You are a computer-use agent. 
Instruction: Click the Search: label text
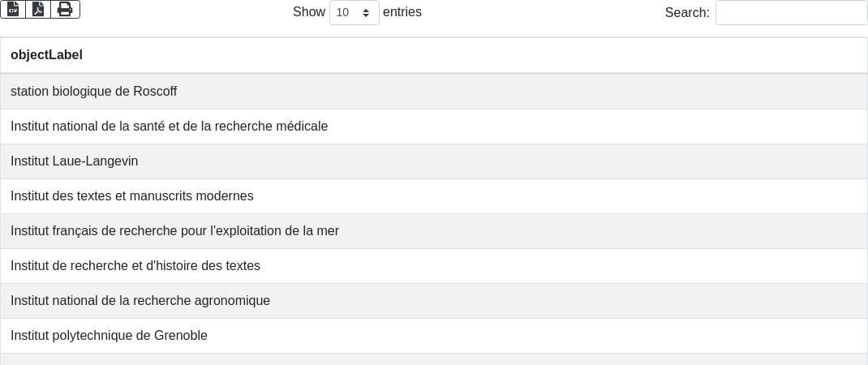point(686,12)
